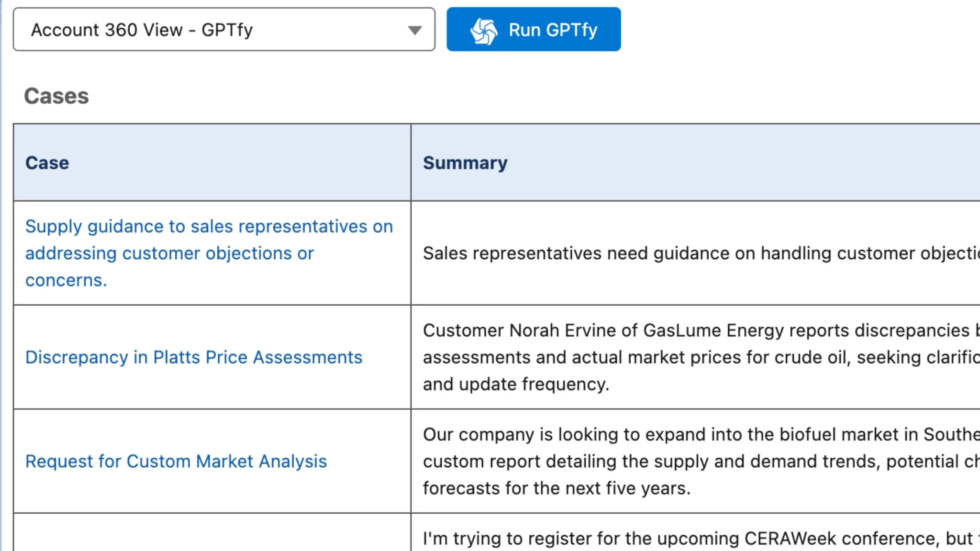
Task: Open the Request for Custom Market Analysis case
Action: pos(176,461)
